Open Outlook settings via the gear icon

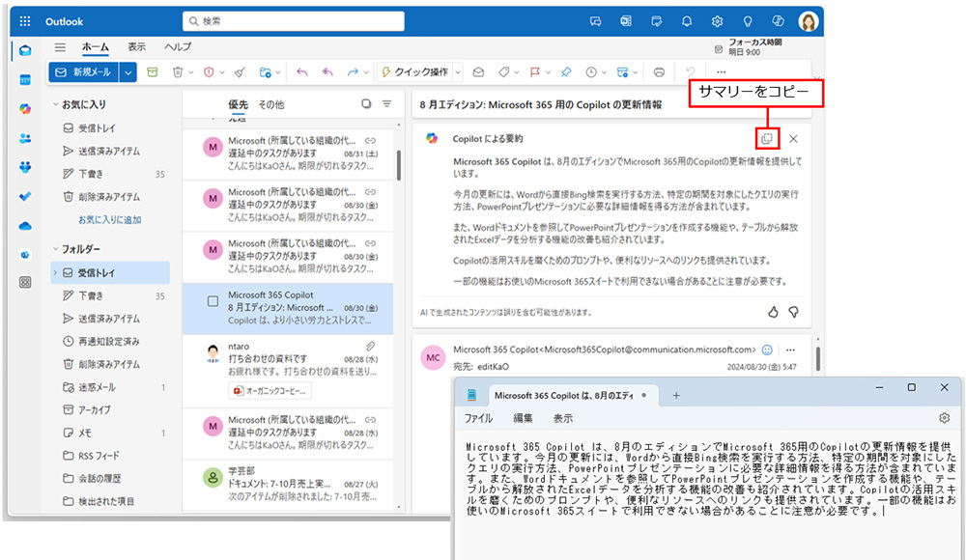click(x=717, y=21)
